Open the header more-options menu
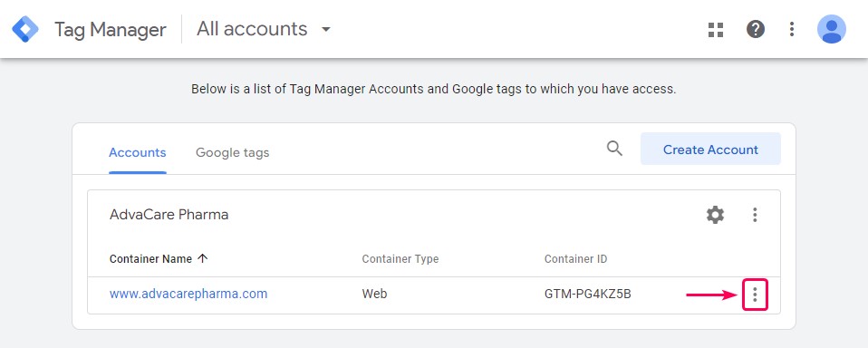 click(x=792, y=29)
